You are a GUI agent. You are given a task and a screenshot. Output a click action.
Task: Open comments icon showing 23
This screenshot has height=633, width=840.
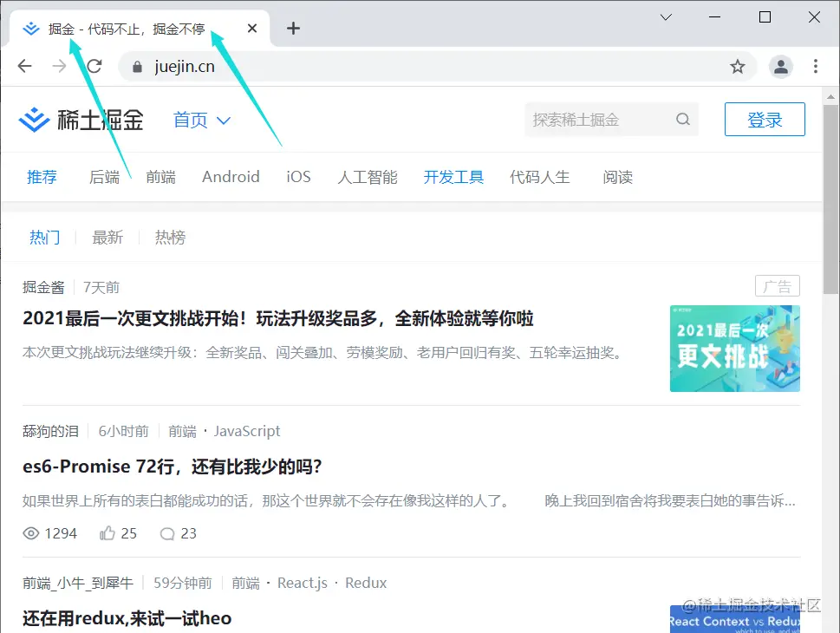[167, 534]
